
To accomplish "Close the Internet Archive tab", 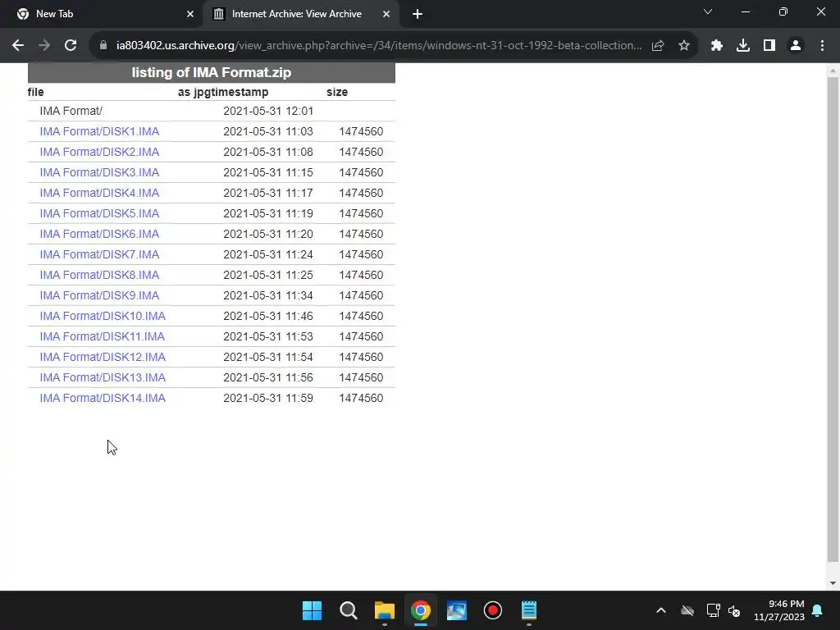I will pos(386,15).
